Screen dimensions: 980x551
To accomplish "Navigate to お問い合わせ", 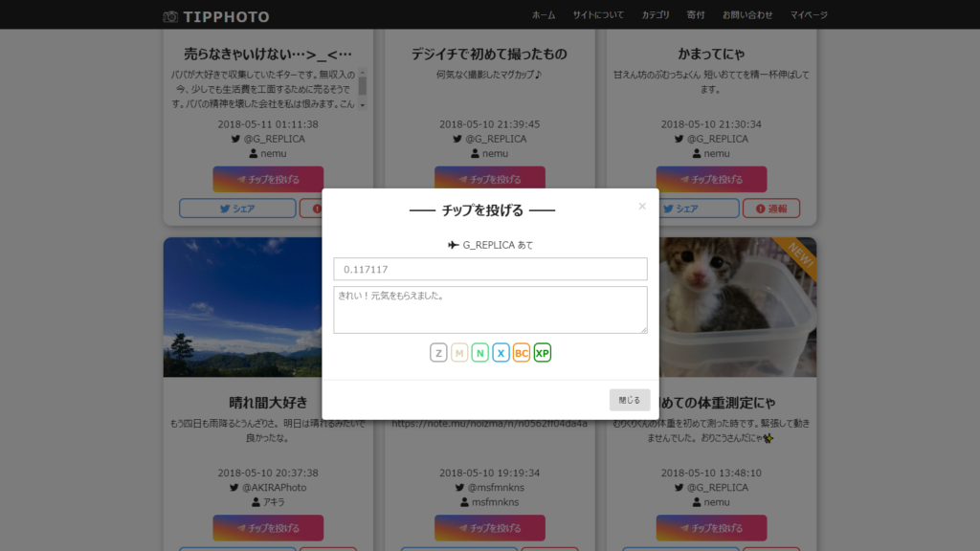I will [747, 15].
